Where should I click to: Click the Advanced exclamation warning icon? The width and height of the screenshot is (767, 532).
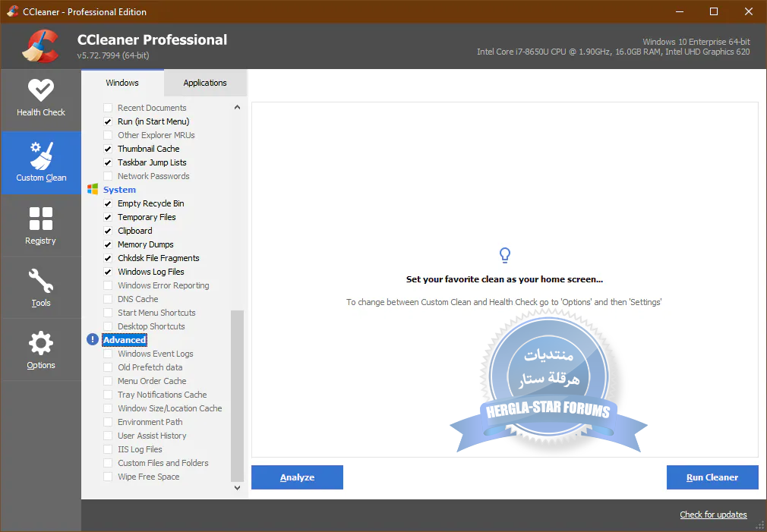93,339
